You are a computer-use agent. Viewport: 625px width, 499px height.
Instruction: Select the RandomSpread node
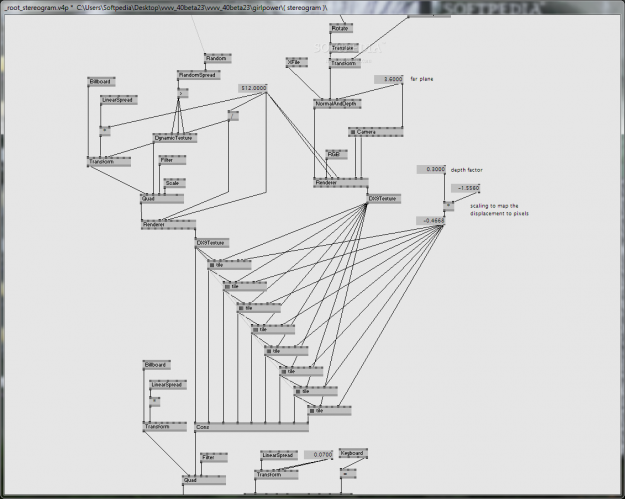[197, 75]
